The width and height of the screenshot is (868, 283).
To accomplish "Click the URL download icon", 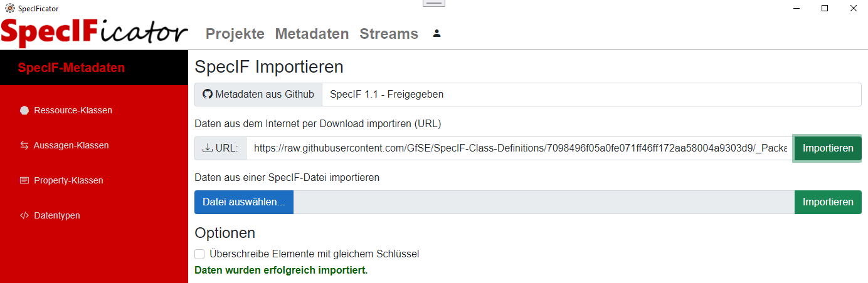I will point(208,148).
